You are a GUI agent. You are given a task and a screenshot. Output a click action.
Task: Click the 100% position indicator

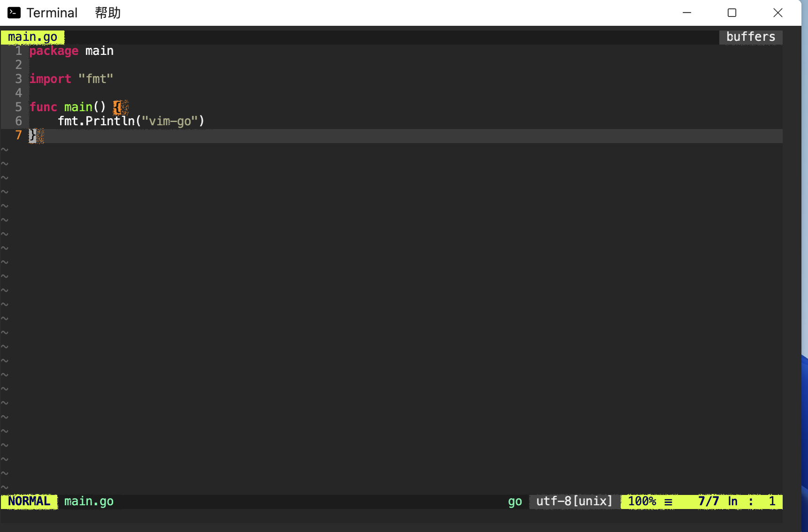[642, 502]
